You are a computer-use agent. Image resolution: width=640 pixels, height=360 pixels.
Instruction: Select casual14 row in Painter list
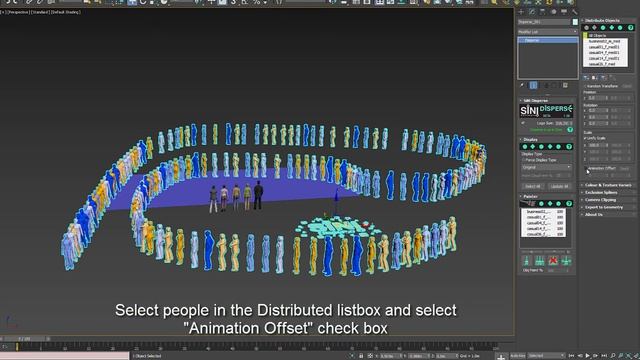[543, 229]
